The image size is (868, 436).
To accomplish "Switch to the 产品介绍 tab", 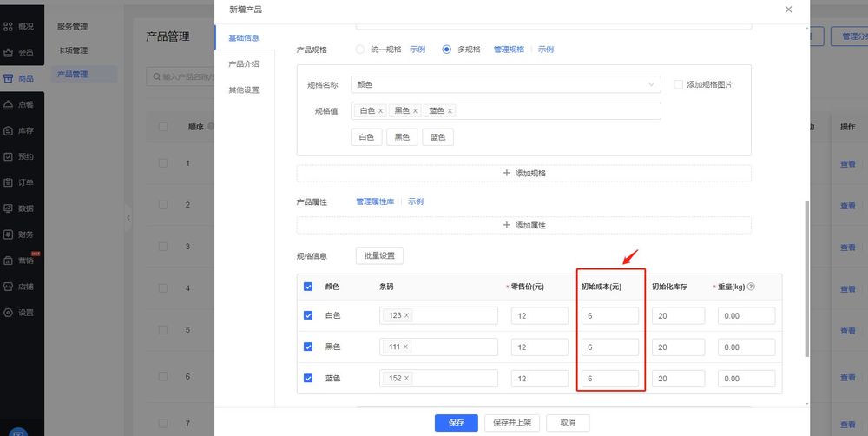I will point(243,64).
